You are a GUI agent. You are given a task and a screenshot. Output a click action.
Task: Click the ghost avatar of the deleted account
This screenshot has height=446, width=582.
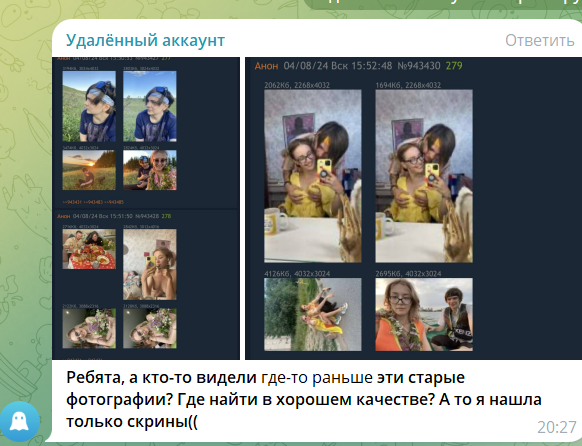[x=19, y=421]
